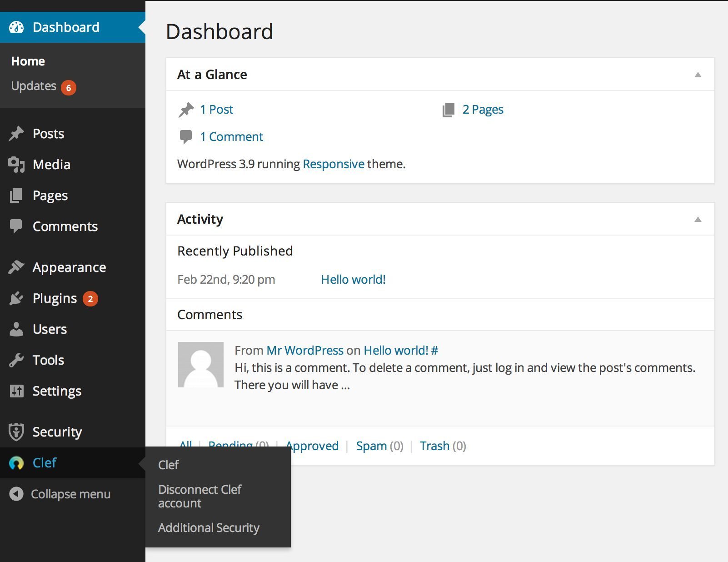
Task: Collapse the At a Glance panel
Action: pos(698,75)
